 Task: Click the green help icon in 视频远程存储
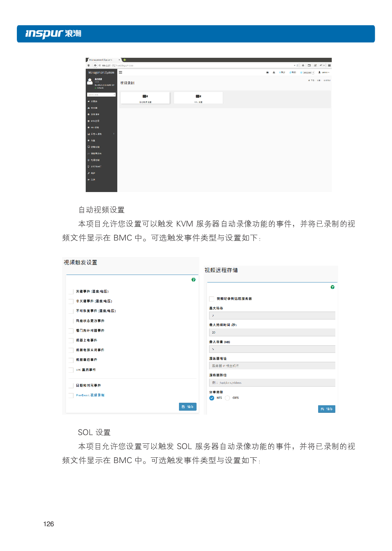(332, 287)
